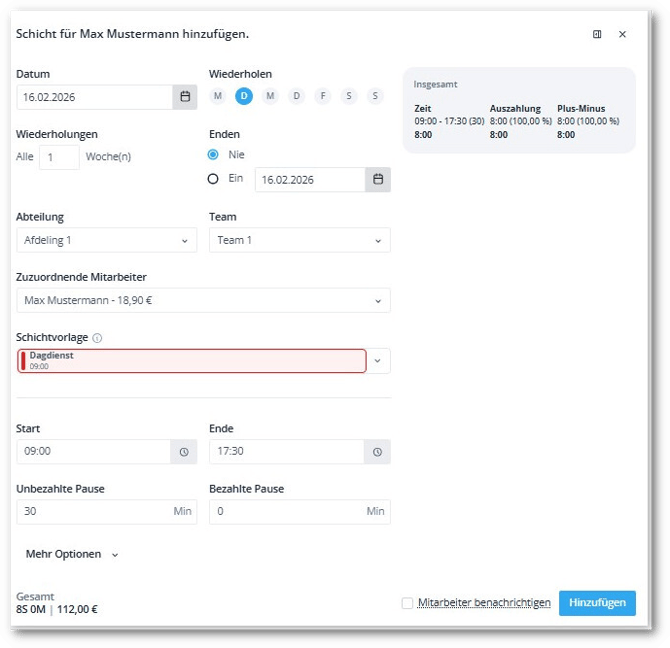This screenshot has height=648, width=670.
Task: Click the Schichtvorlage info icon
Action: click(97, 338)
